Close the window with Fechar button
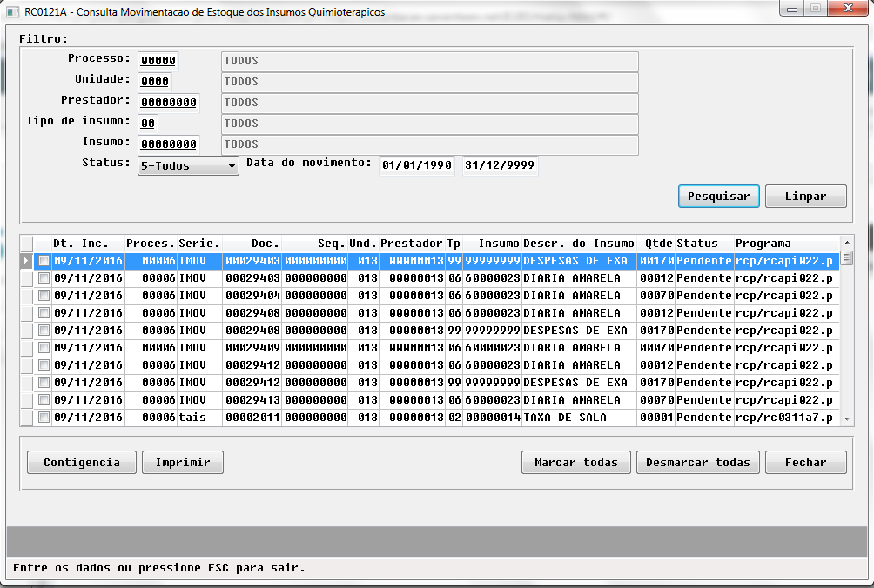The width and height of the screenshot is (874, 588). pos(805,462)
